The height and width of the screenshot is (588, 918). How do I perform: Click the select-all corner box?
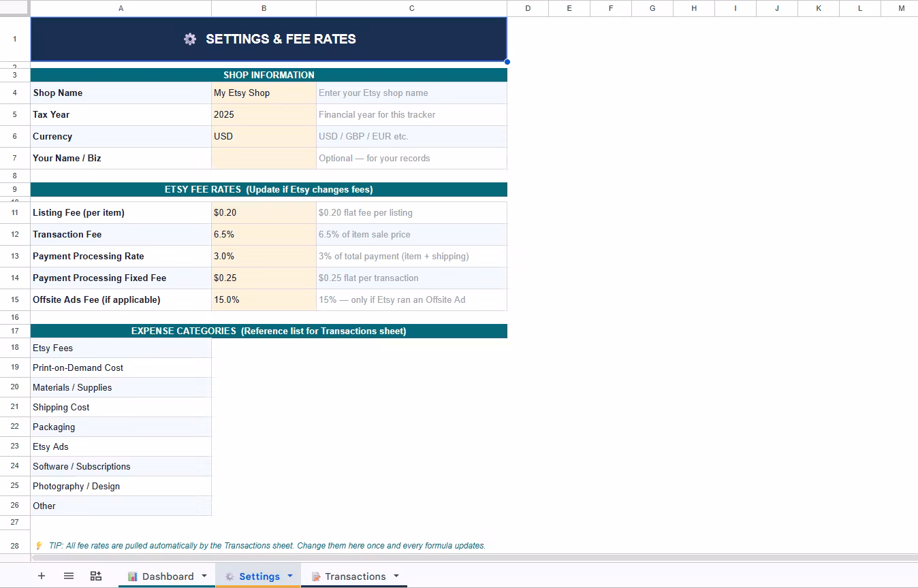(x=15, y=8)
